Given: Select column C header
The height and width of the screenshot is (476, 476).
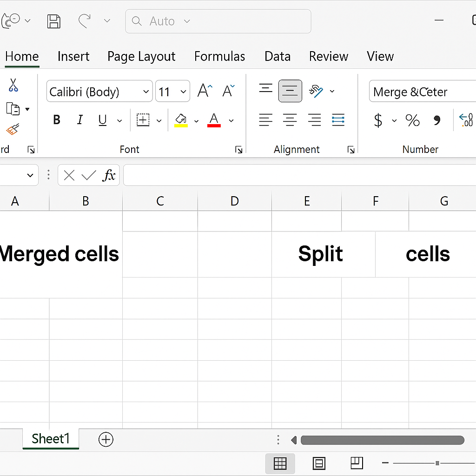Looking at the screenshot, I should pos(160,201).
